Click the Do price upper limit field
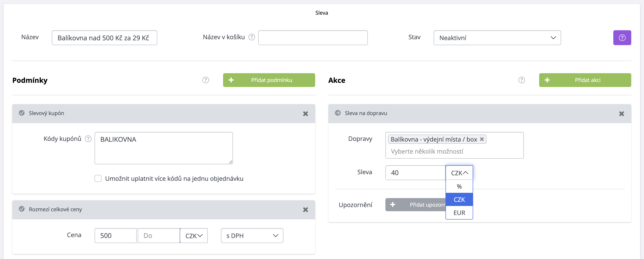The height and width of the screenshot is (259, 644). click(x=159, y=236)
